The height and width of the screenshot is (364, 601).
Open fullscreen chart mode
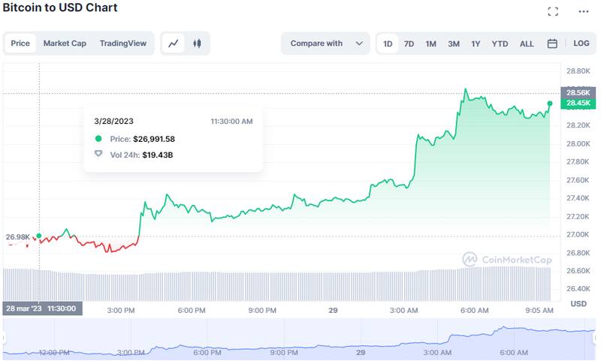point(553,11)
